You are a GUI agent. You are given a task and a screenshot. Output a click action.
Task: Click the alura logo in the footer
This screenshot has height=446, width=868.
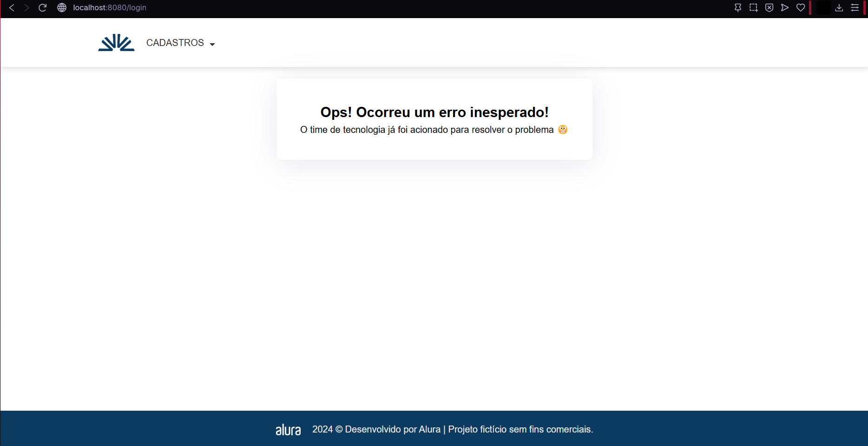click(x=288, y=430)
